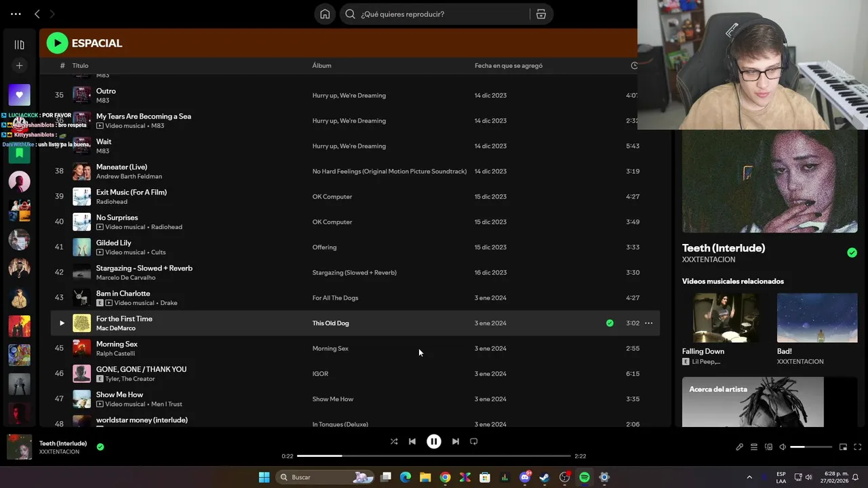This screenshot has height=488, width=868.
Task: Sort by 'Fecha en que se agregó' header
Action: pos(509,66)
